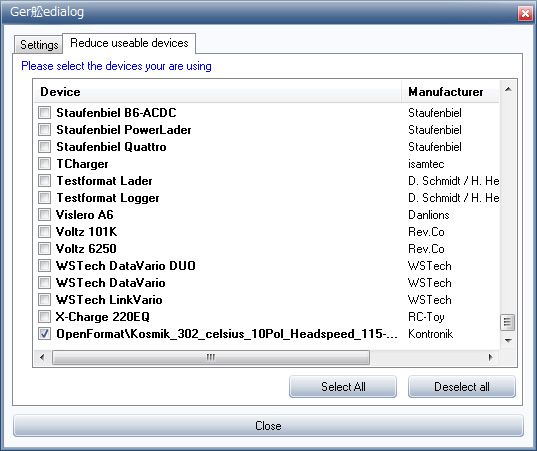Tick the Staufenbiel Quattro checkbox
This screenshot has width=537, height=451.
45,147
